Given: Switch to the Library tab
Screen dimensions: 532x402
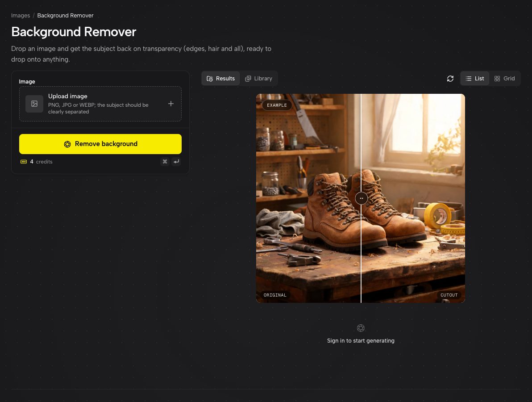Looking at the screenshot, I should click(258, 79).
